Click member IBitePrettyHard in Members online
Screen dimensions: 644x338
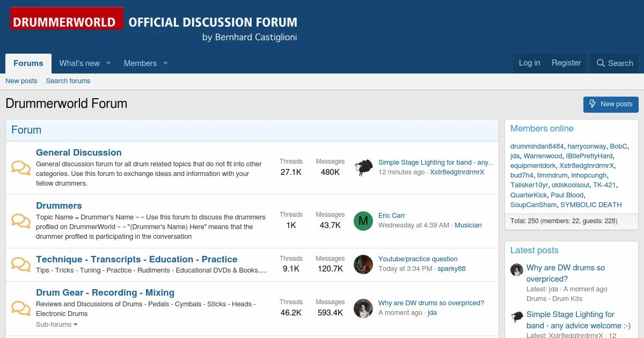(x=589, y=156)
